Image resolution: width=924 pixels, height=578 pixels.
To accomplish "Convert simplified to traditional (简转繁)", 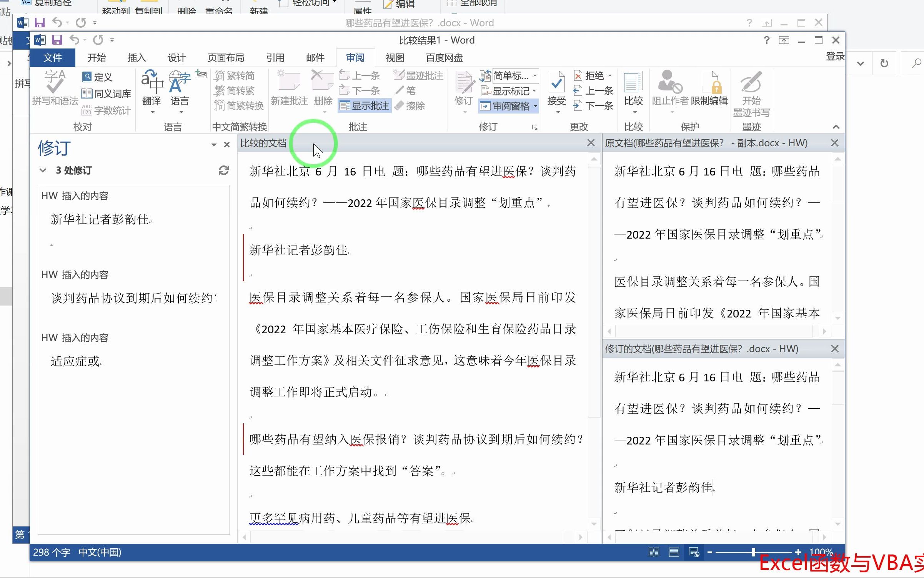I will point(235,91).
